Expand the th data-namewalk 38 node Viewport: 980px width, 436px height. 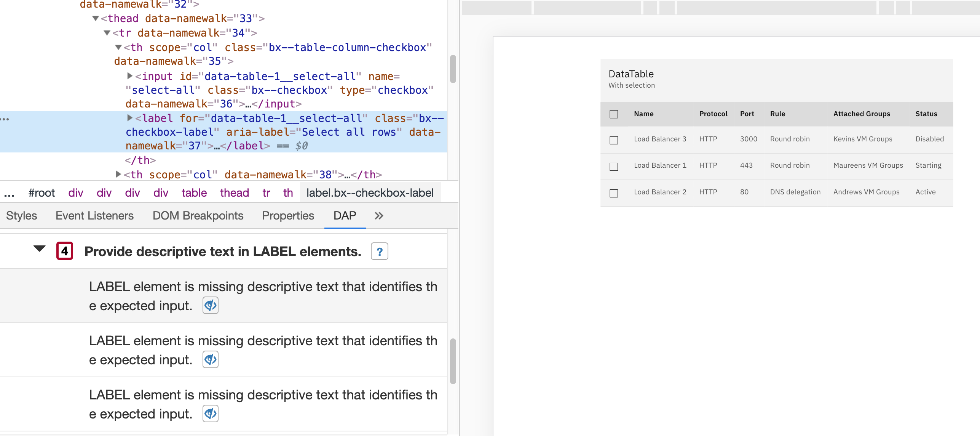tap(118, 174)
